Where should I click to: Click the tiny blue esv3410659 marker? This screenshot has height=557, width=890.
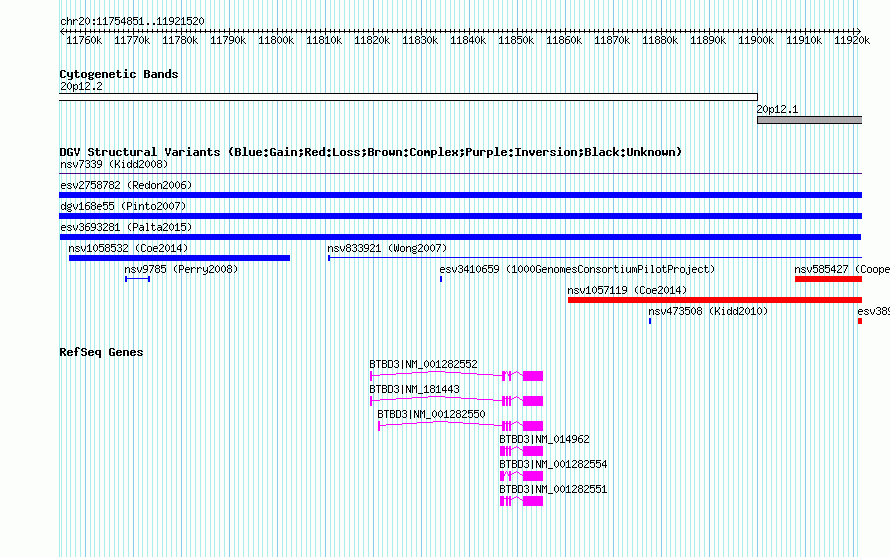(441, 279)
